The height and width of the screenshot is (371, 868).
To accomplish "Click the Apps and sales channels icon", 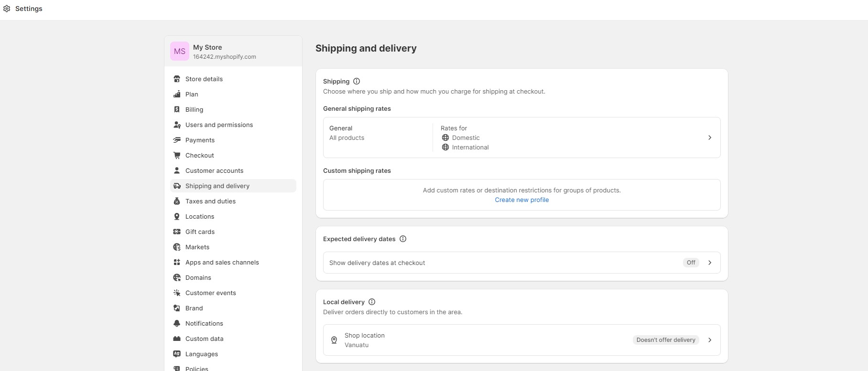I will [177, 262].
